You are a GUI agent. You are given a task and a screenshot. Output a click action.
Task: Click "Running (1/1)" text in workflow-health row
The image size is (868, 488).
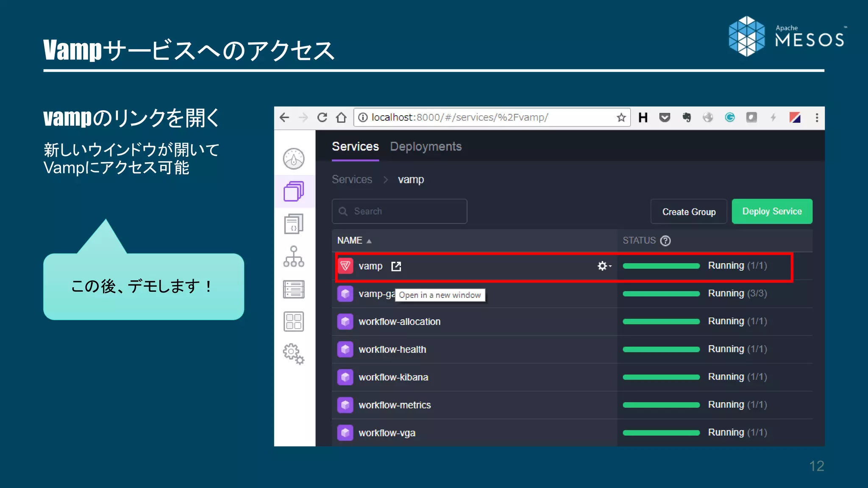[x=737, y=349]
